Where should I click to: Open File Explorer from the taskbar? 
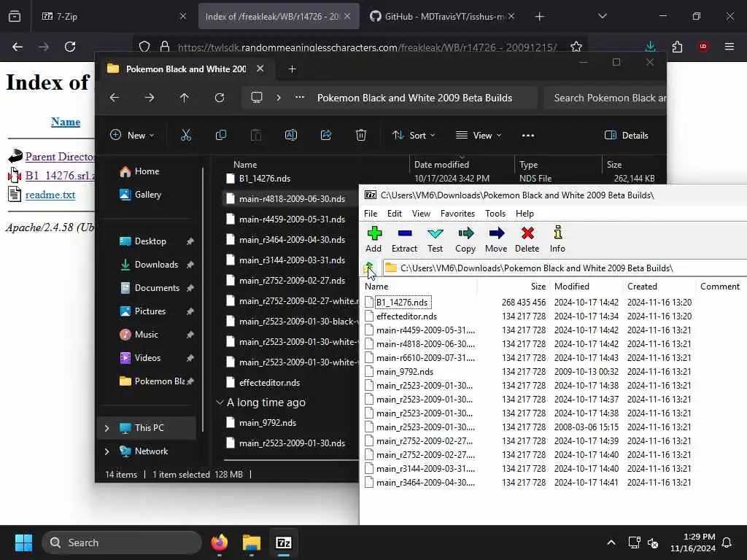point(252,542)
